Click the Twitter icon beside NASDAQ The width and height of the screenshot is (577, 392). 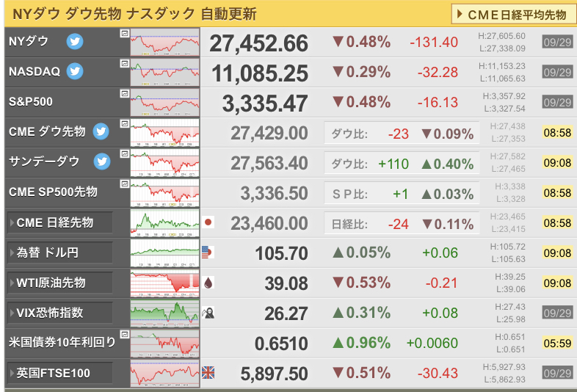click(75, 71)
